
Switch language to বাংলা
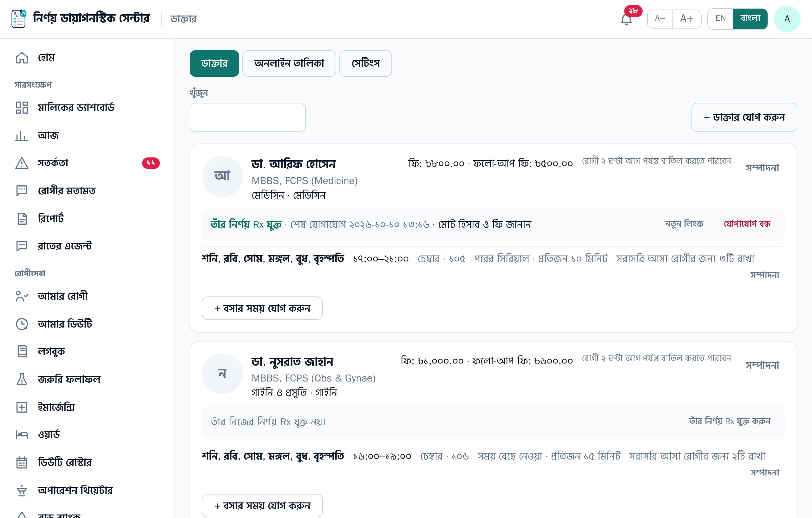[750, 18]
